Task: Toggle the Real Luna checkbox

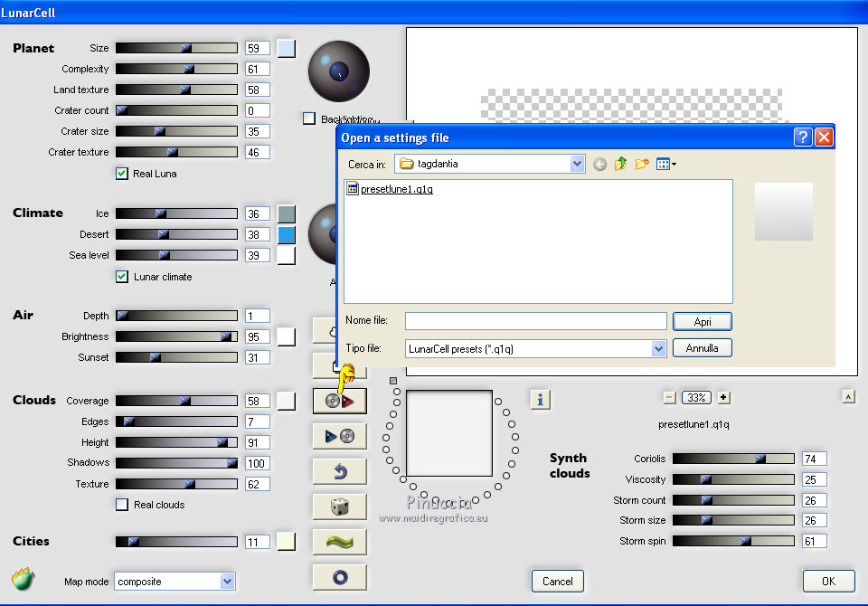Action: (122, 174)
